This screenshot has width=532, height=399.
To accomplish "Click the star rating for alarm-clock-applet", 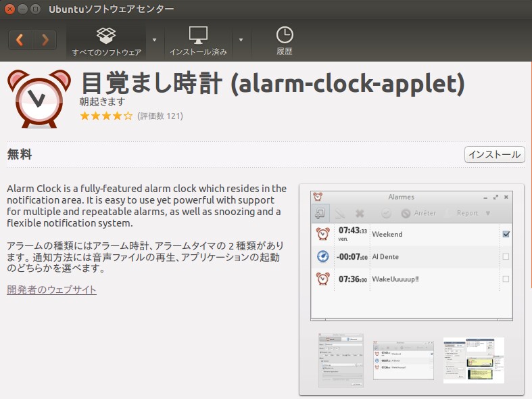I will (x=106, y=116).
